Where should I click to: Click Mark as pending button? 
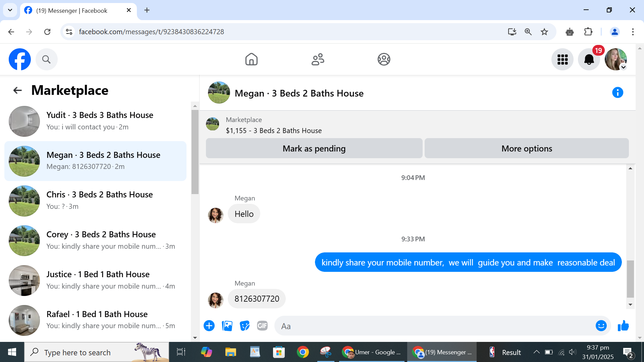[x=314, y=148]
